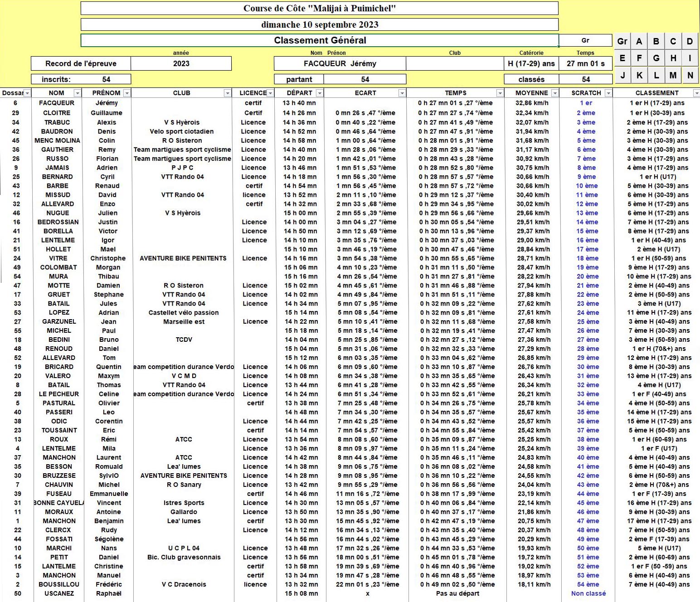Select the Velo sport ciotadien club cell
This screenshot has height=602, width=700.
click(182, 131)
